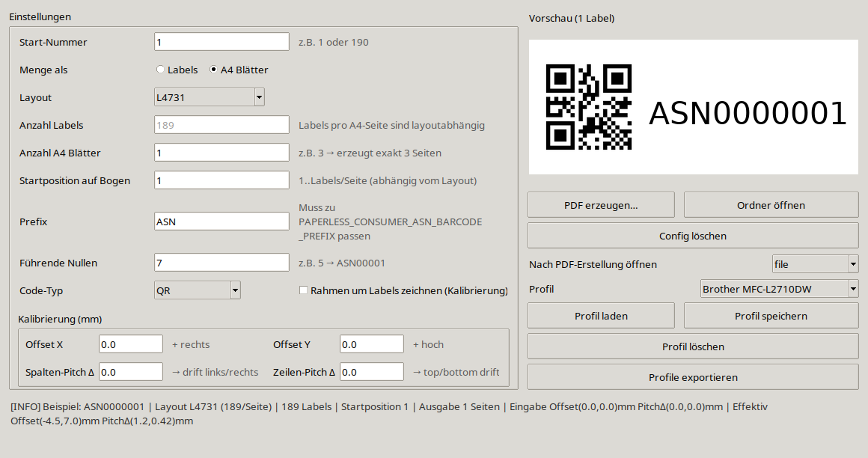The height and width of the screenshot is (458, 868).
Task: Focus the Start-Nummer input field
Action: [221, 42]
